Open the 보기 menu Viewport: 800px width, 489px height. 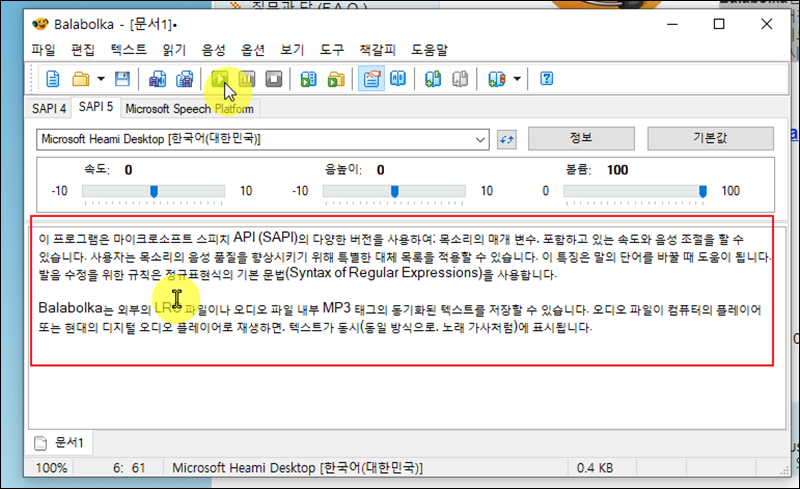click(292, 50)
